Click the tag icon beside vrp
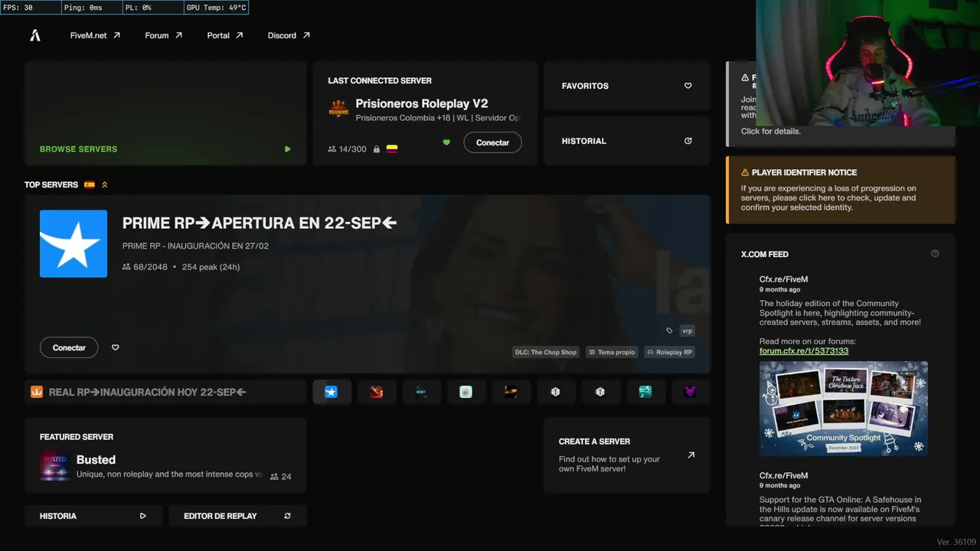This screenshot has width=980, height=551. (669, 331)
